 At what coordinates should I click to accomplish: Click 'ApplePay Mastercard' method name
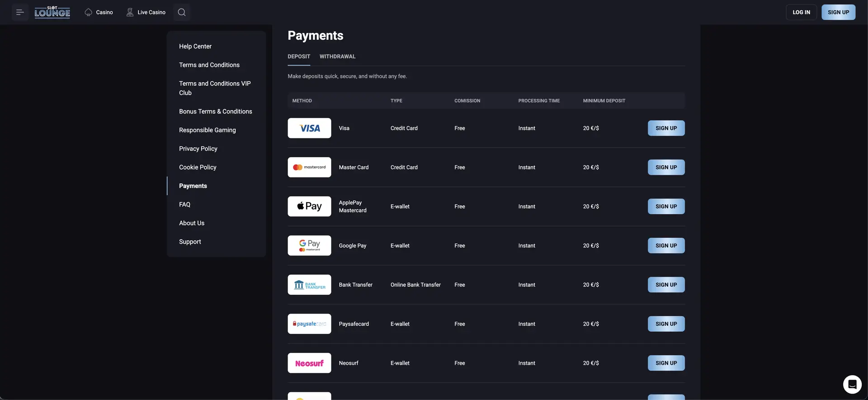coord(353,207)
